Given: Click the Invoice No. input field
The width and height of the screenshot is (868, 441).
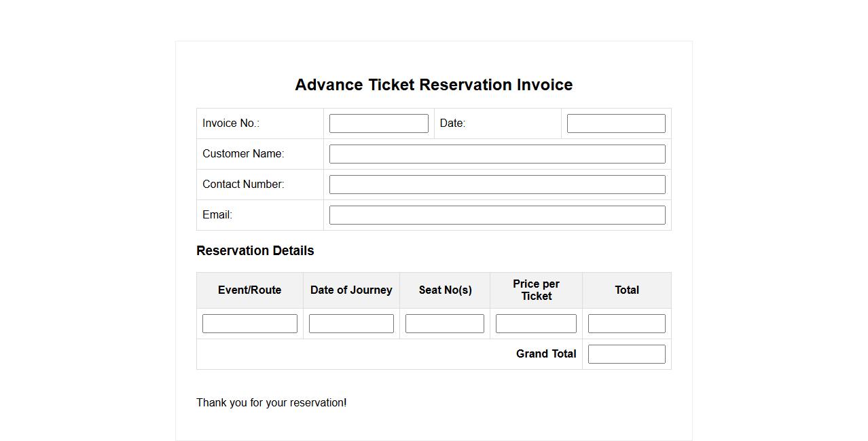Looking at the screenshot, I should 378,123.
